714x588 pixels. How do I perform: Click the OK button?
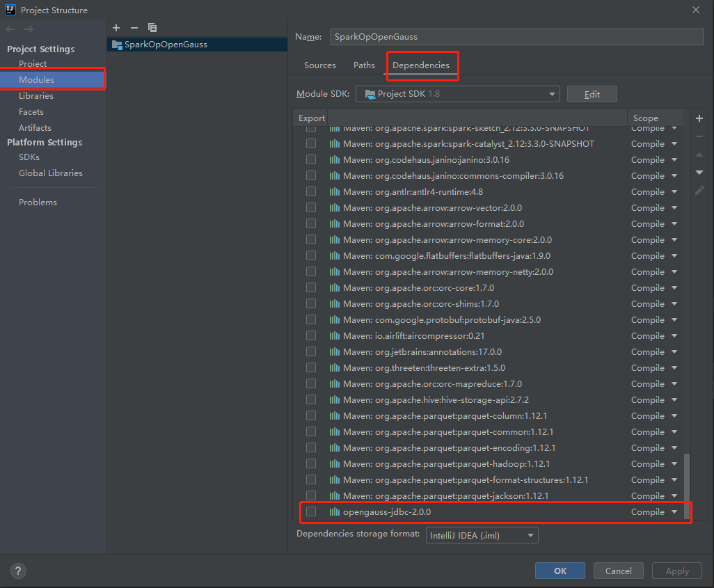(560, 571)
